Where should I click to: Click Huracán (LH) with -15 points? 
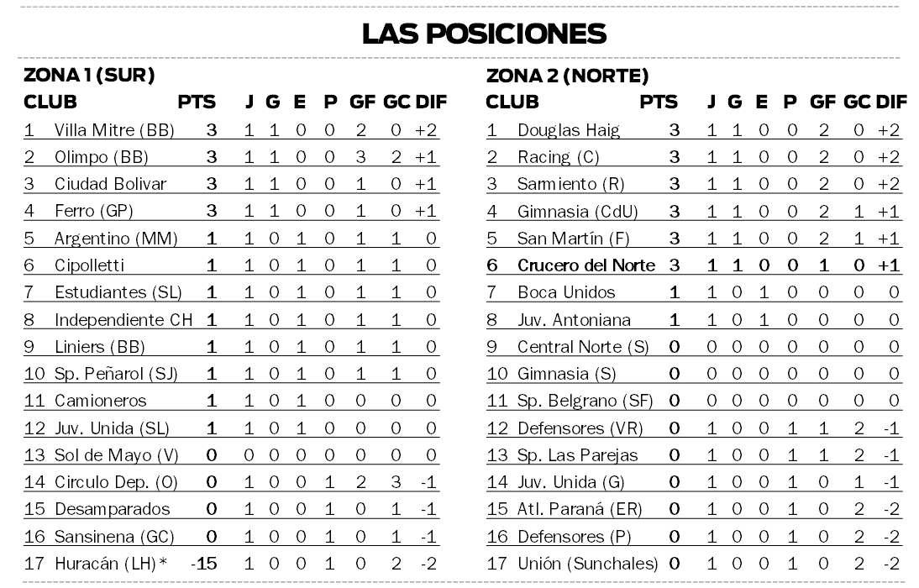click(111, 564)
